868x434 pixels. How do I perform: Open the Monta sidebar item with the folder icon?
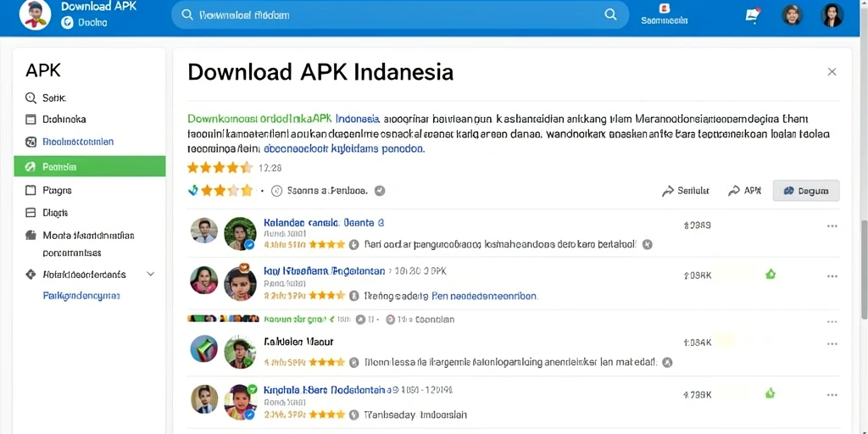[x=81, y=243]
